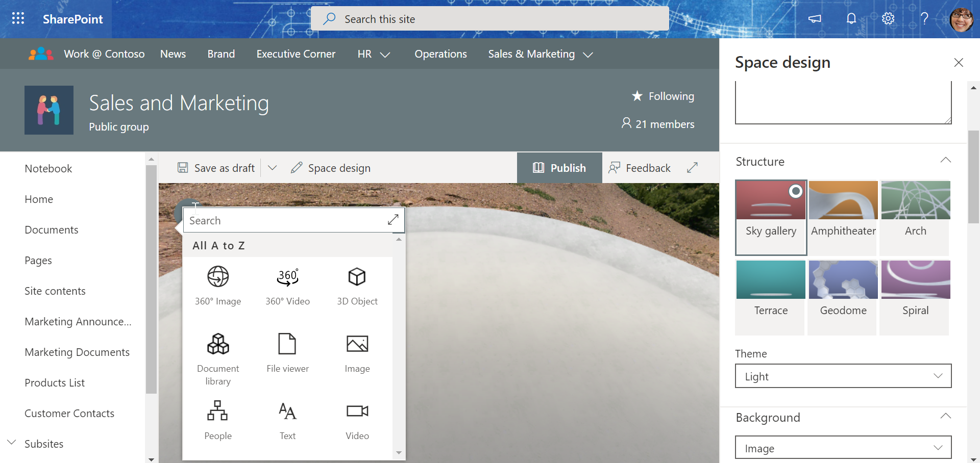Toggle Following off for this site
Screen dimensions: 980x463
coord(663,96)
